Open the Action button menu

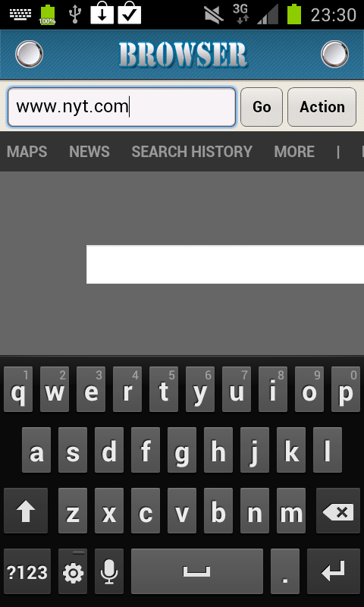point(322,107)
